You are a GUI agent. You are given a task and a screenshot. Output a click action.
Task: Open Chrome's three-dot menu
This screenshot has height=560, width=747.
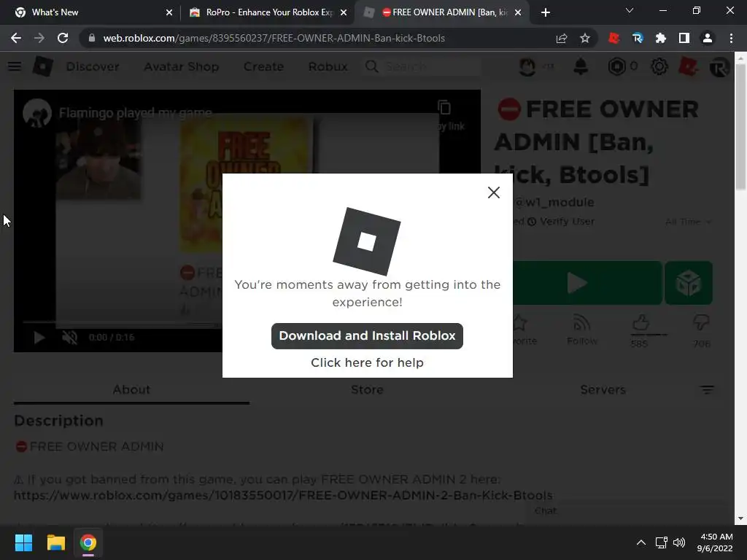click(x=731, y=38)
